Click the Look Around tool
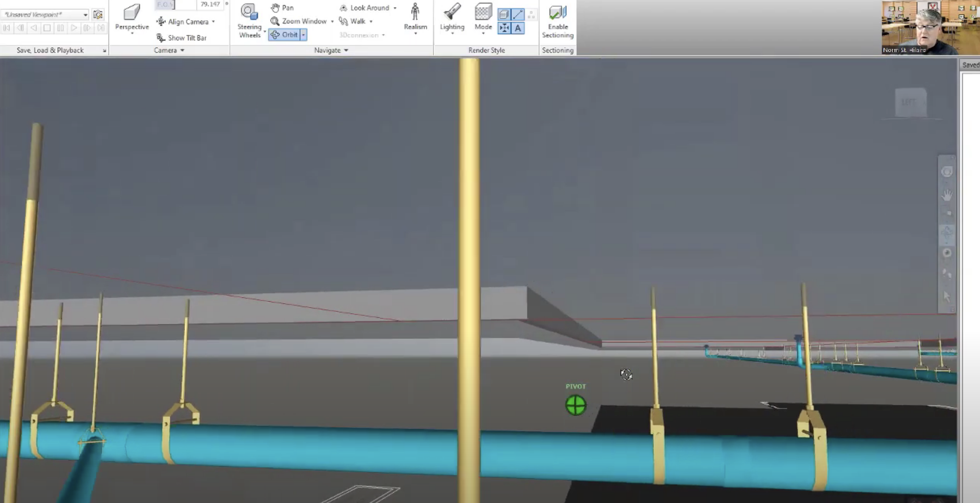 click(x=365, y=8)
